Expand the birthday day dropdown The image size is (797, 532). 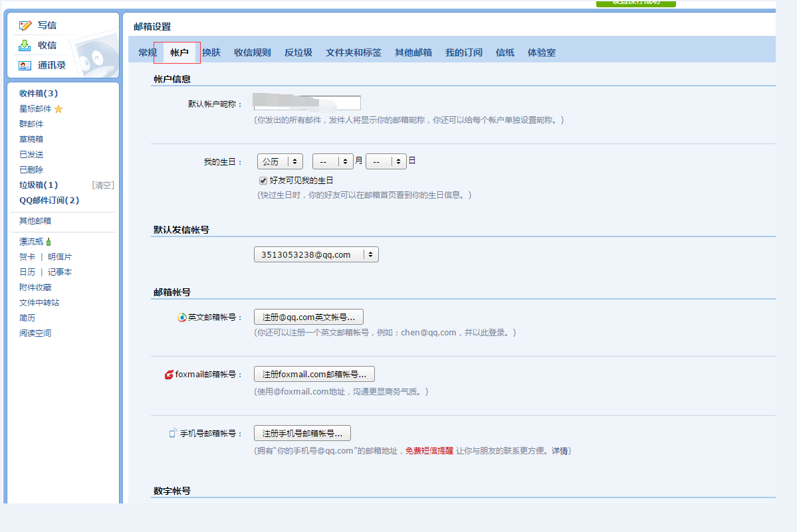point(386,161)
